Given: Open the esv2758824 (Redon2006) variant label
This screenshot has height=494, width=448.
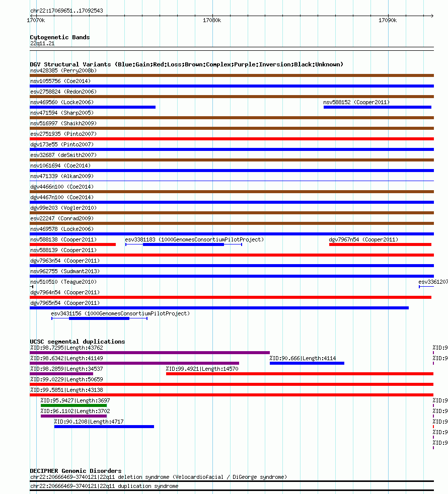Looking at the screenshot, I should point(63,92).
